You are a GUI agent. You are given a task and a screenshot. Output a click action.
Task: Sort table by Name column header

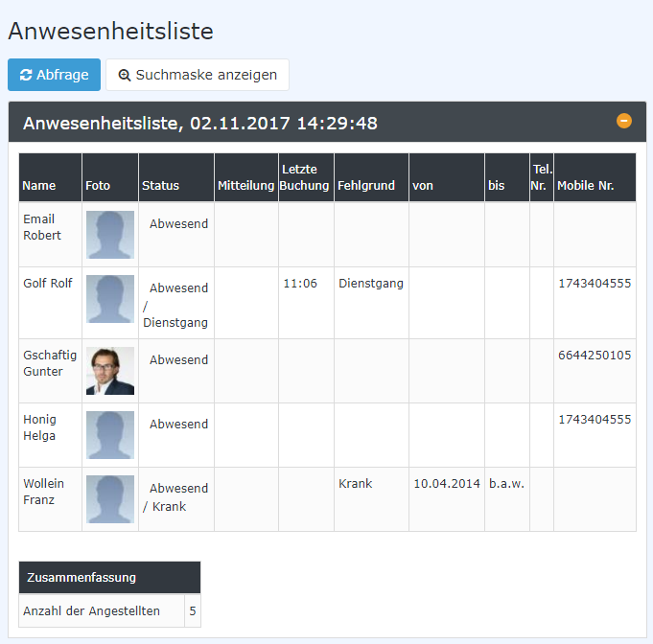(39, 186)
